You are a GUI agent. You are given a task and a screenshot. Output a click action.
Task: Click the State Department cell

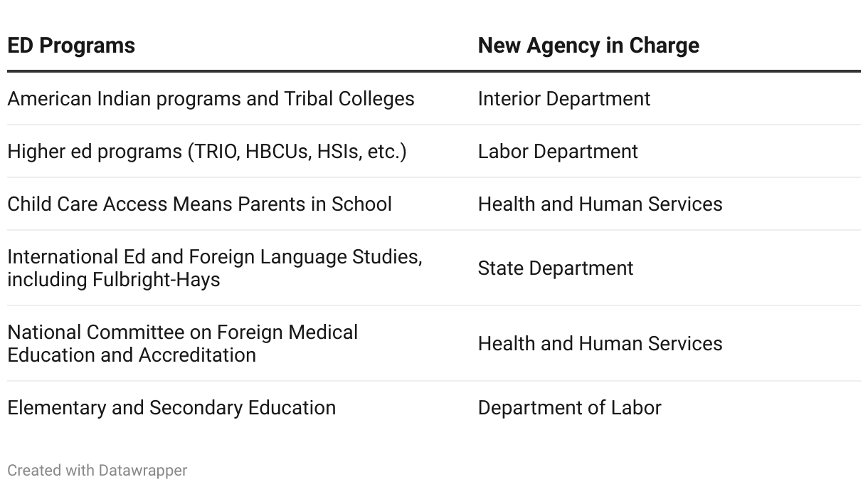(555, 268)
